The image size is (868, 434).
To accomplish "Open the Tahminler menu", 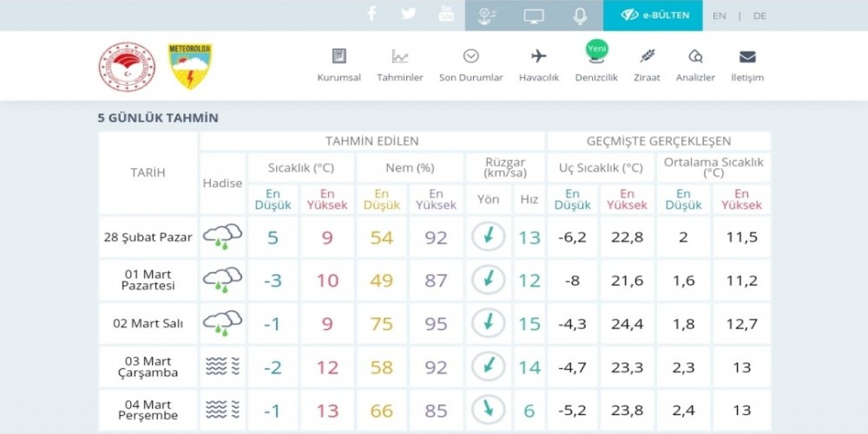I will click(400, 65).
